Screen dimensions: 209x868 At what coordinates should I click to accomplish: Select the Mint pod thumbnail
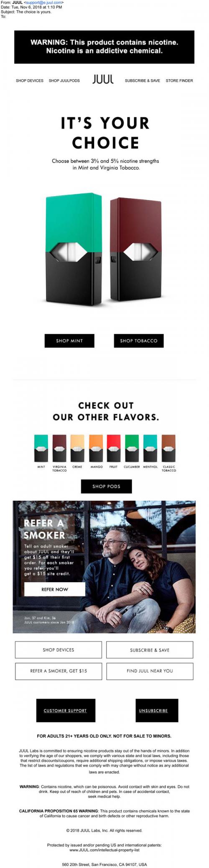(x=41, y=448)
